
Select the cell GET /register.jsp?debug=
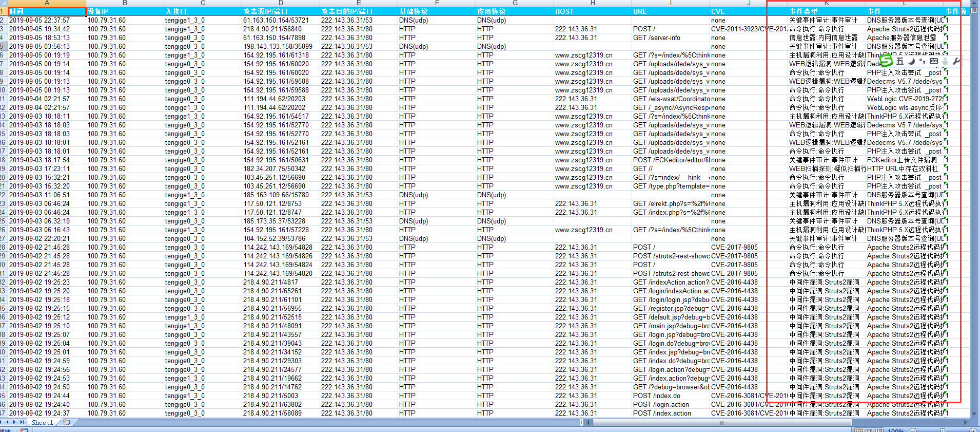click(x=671, y=309)
